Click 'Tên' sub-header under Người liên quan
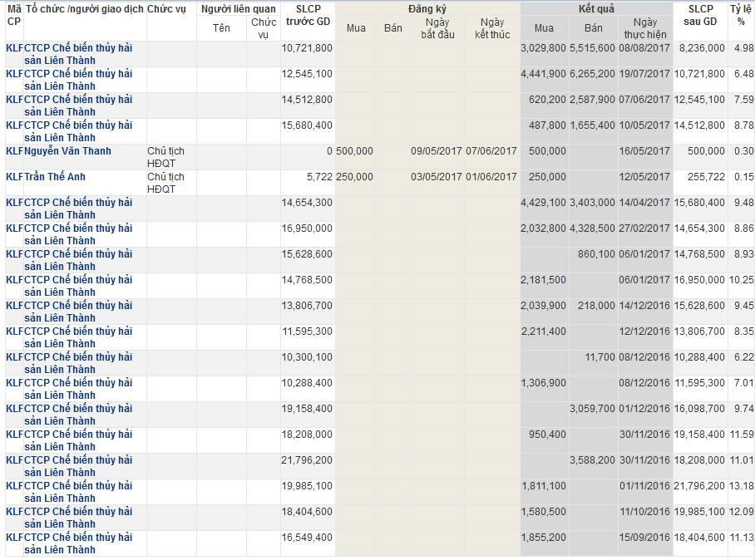Screen dimensions: 755x560 (221, 28)
